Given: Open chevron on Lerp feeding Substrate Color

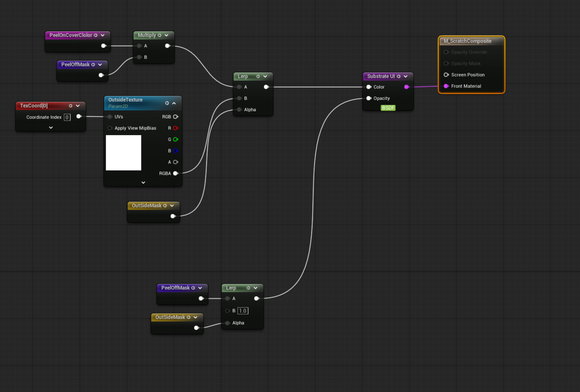Looking at the screenshot, I should [x=265, y=76].
